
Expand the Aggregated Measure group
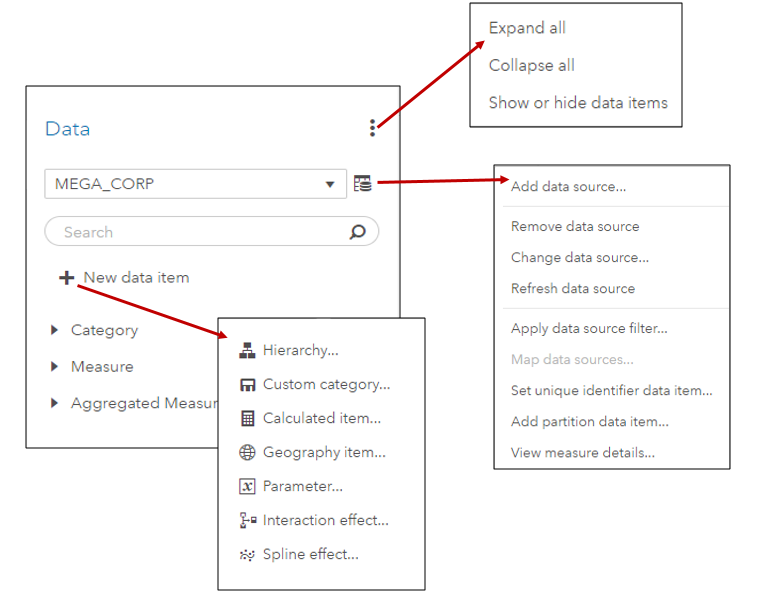(x=55, y=403)
